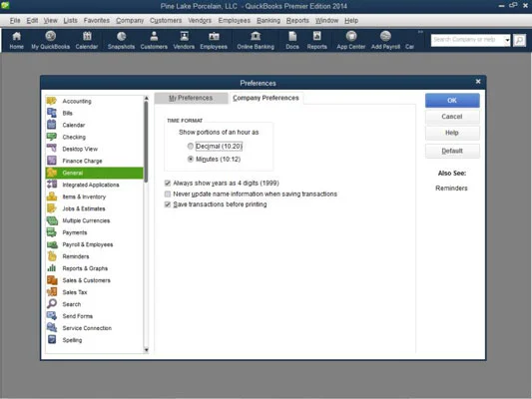This screenshot has width=532, height=399.
Task: Select Service Connection preferences category
Action: (94, 328)
